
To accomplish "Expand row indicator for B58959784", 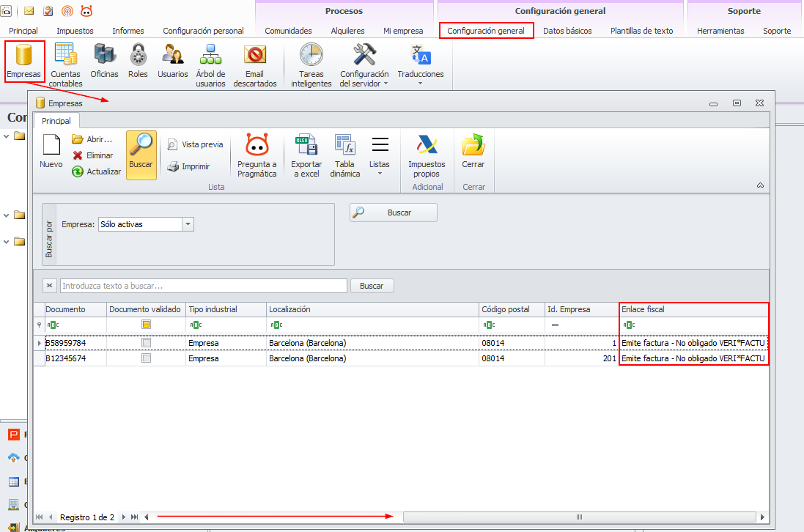I will click(x=39, y=343).
